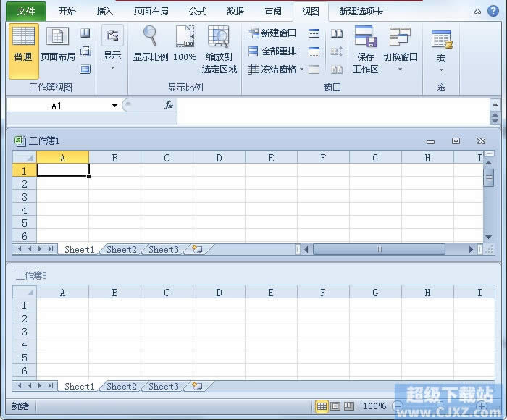Expand the formula bar with chevron
The width and height of the screenshot is (507, 420).
(495, 105)
